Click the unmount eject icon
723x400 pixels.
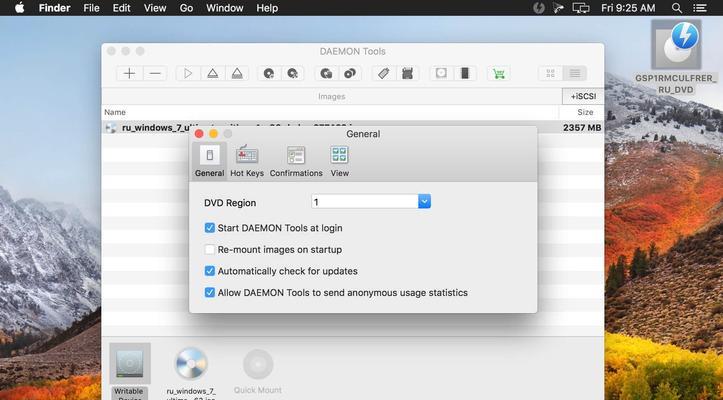213,73
